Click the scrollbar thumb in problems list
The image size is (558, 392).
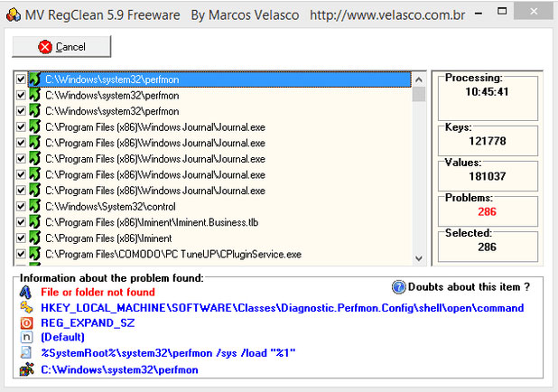[x=419, y=94]
